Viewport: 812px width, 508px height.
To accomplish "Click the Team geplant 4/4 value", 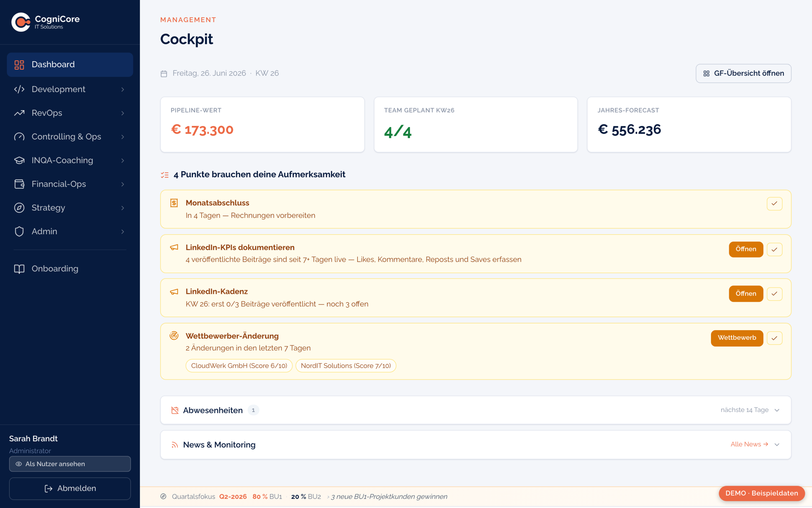I will pyautogui.click(x=398, y=132).
